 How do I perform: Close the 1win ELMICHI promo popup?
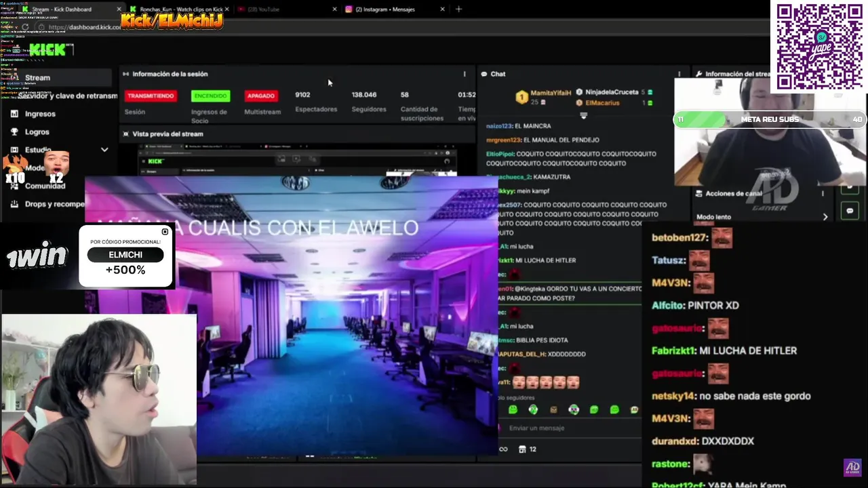coord(165,232)
